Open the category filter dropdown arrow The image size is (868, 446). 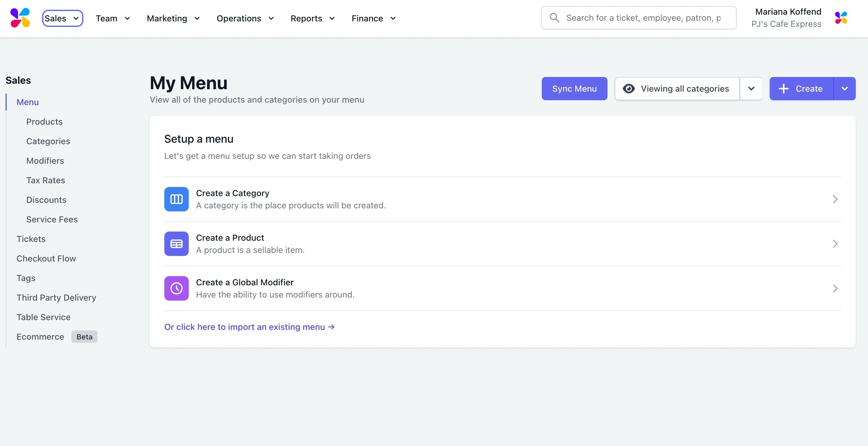[x=751, y=89]
